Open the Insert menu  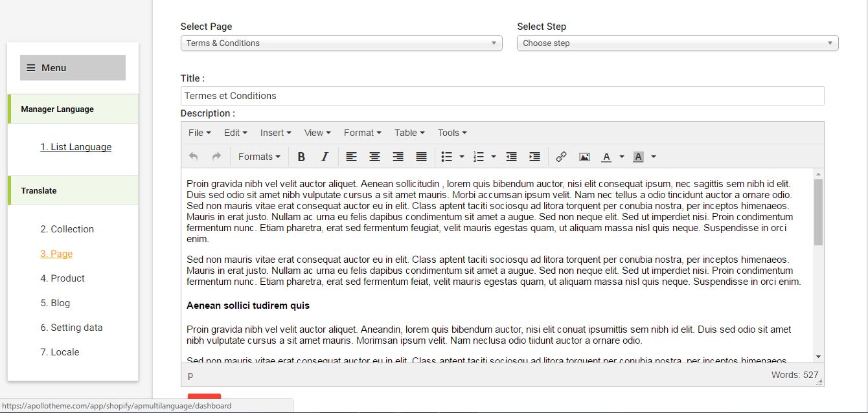coord(275,133)
